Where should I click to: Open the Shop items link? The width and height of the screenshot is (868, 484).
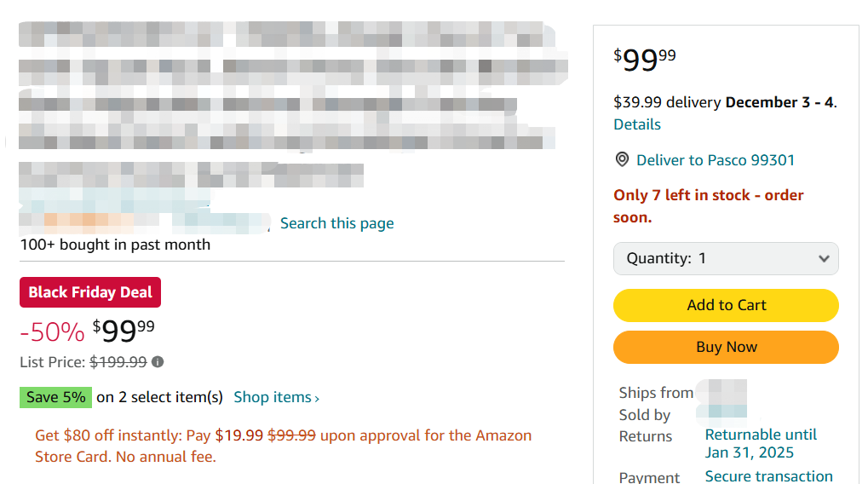273,397
